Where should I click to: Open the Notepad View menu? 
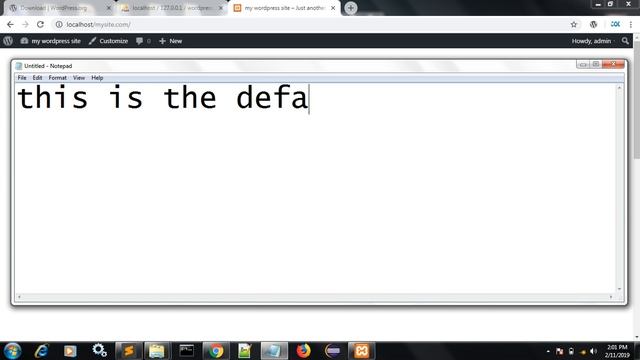79,78
